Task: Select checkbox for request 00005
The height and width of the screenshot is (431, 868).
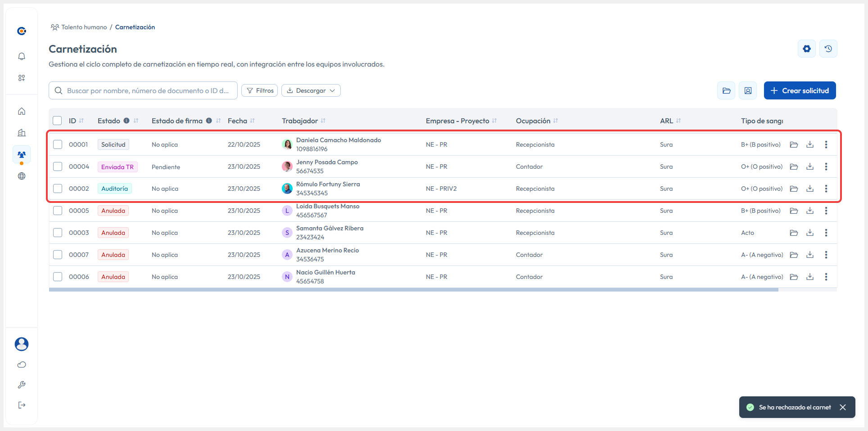Action: click(58, 211)
